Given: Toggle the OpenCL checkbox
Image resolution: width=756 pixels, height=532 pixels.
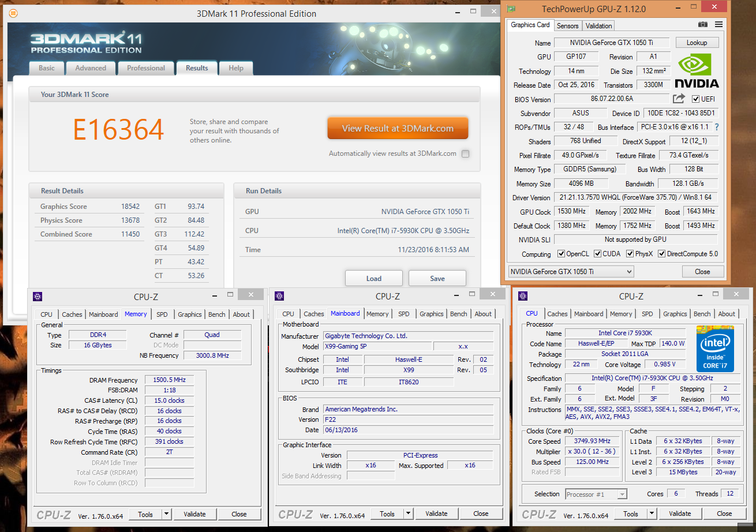Looking at the screenshot, I should [561, 254].
